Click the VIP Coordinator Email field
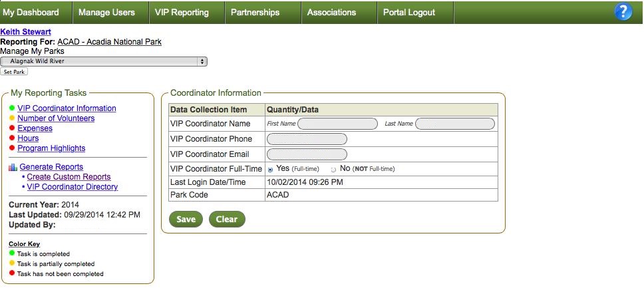This screenshot has width=644, height=298. click(307, 154)
